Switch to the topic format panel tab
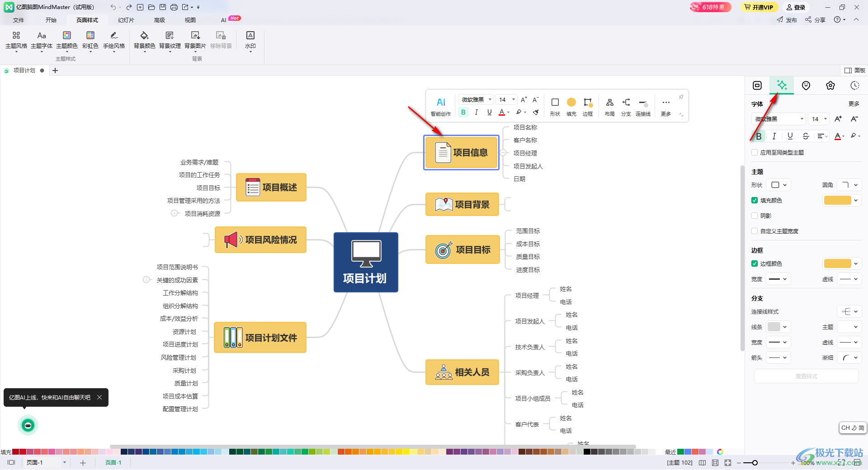Image resolution: width=868 pixels, height=470 pixels. coord(757,85)
